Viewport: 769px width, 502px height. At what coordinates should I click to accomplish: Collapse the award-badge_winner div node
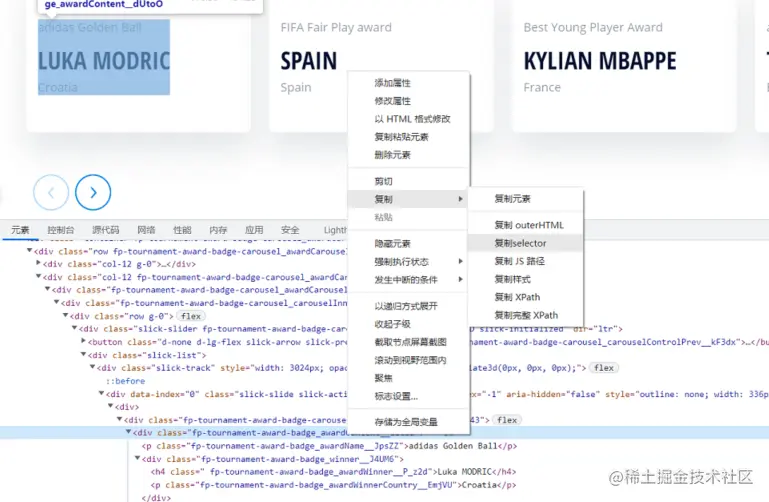[137, 458]
